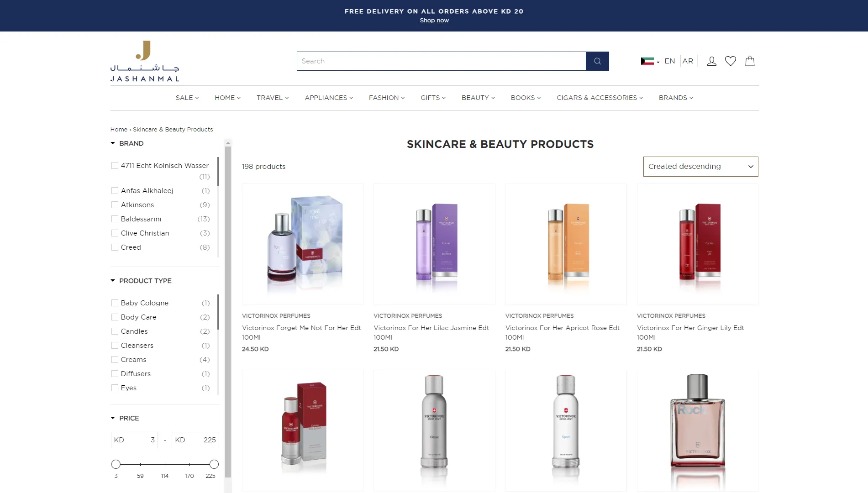The image size is (868, 493).
Task: Tick the Clive Christian brand checkbox
Action: coord(115,233)
